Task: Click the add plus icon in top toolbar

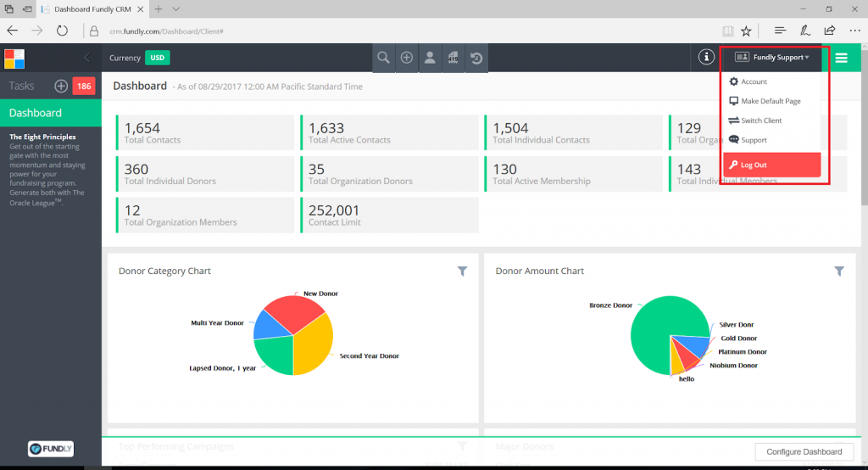Action: pyautogui.click(x=406, y=58)
